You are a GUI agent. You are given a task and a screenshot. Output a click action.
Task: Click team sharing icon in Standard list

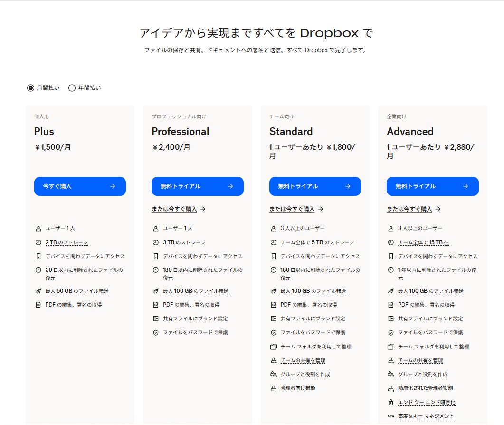274,361
